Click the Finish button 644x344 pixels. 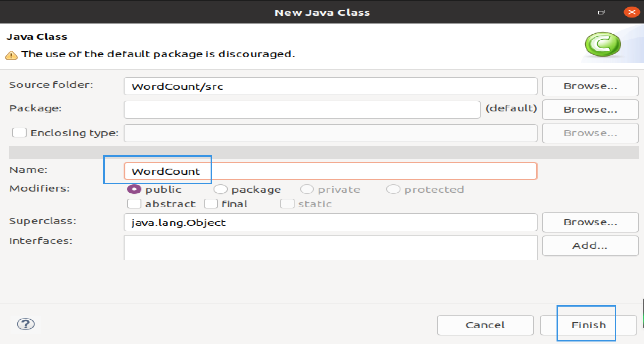[x=589, y=325]
